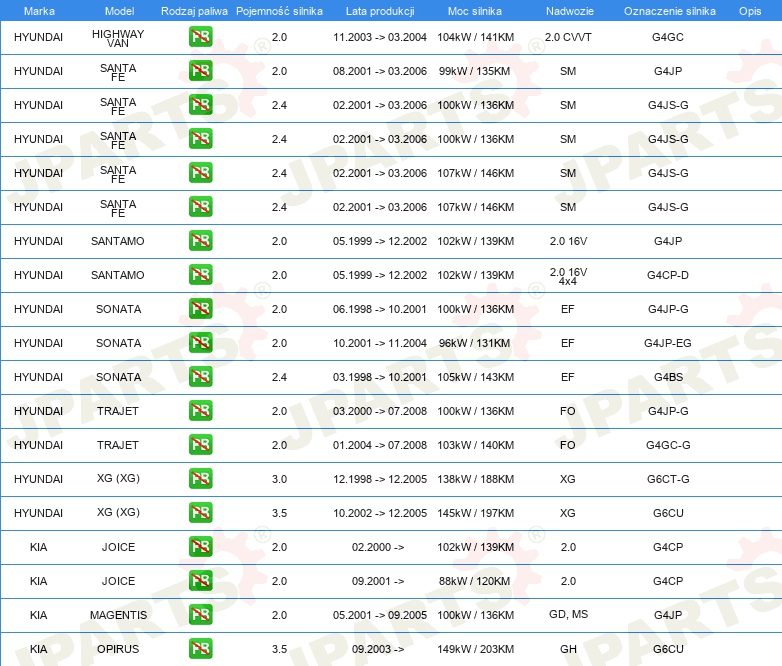782x666 pixels.
Task: Click date range 03.2000 -> 07.2008
Action: 380,411
